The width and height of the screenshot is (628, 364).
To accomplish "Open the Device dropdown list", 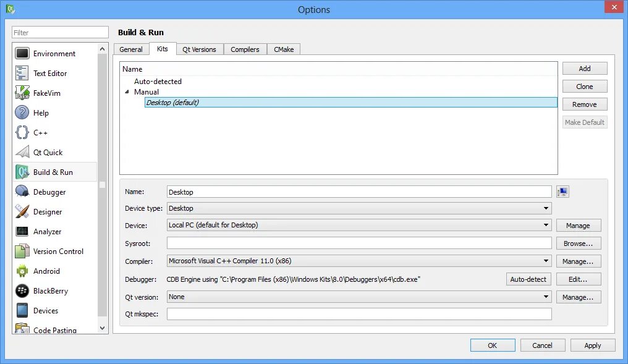I will coord(359,225).
